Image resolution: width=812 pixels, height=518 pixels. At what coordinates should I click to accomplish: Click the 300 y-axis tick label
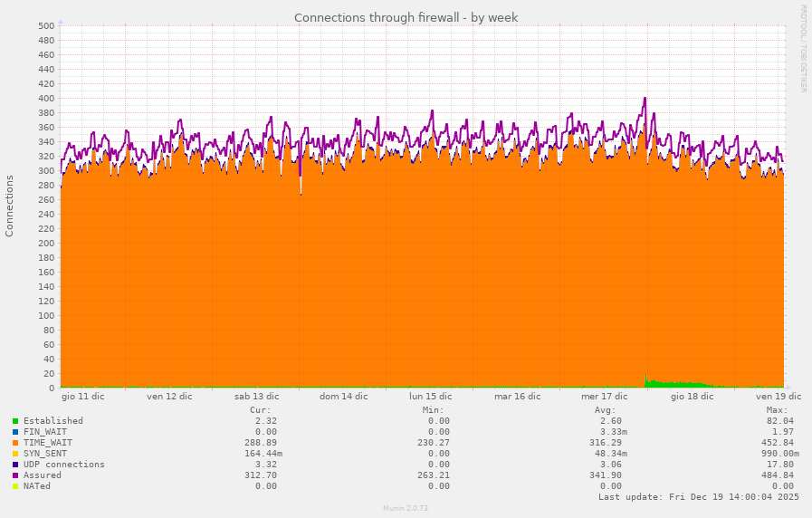pos(46,171)
